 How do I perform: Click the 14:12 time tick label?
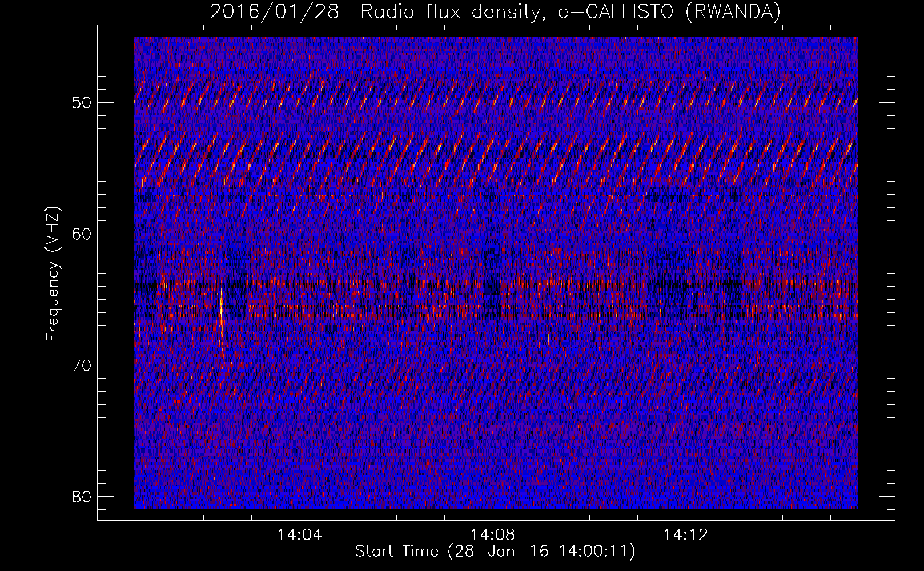685,535
